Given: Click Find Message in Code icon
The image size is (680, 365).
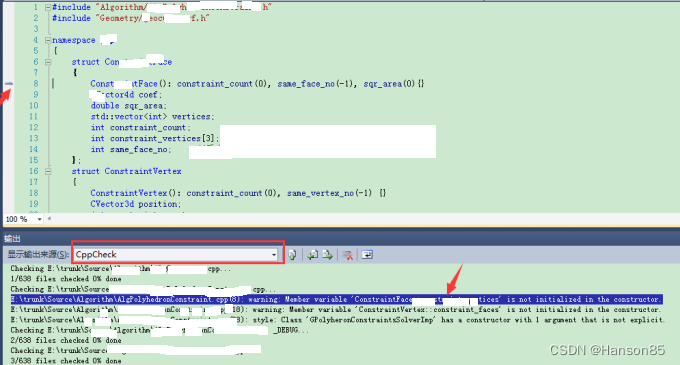Looking at the screenshot, I should [x=293, y=255].
